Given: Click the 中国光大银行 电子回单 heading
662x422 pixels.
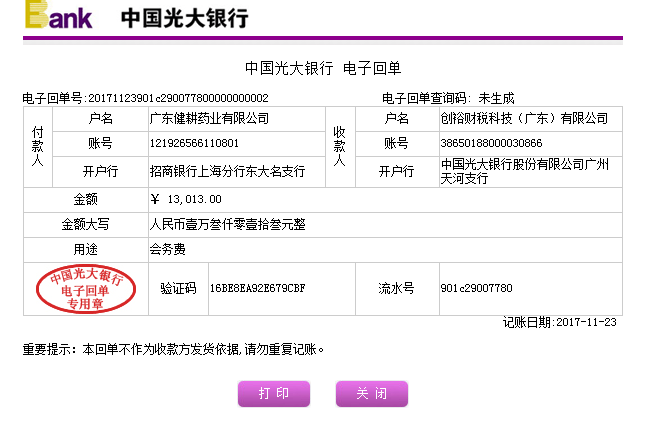Looking at the screenshot, I should coord(323,68).
